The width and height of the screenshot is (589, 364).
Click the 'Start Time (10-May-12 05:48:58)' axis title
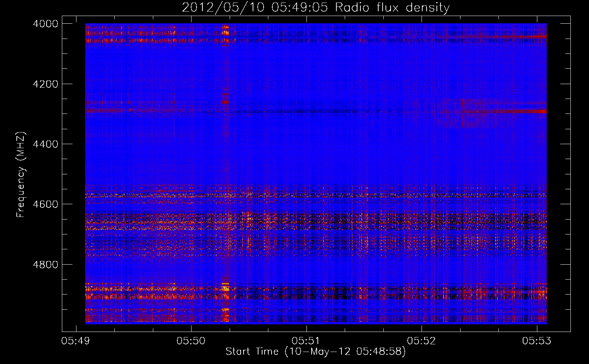(316, 352)
